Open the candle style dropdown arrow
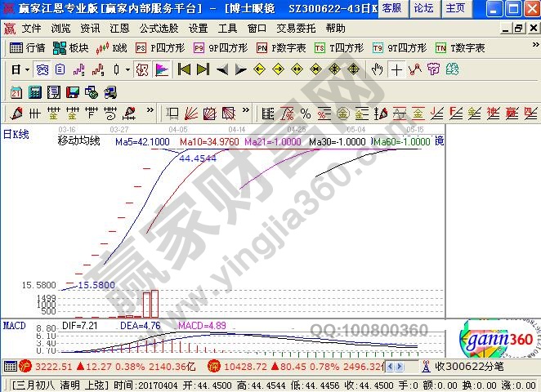Screen dimensions: 541x392 [127, 70]
